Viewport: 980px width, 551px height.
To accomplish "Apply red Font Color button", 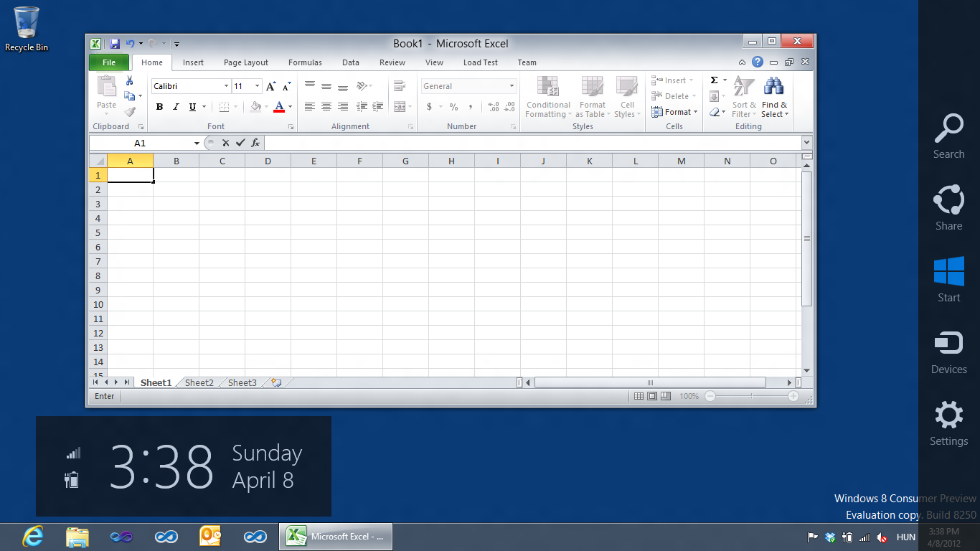I will pyautogui.click(x=279, y=107).
